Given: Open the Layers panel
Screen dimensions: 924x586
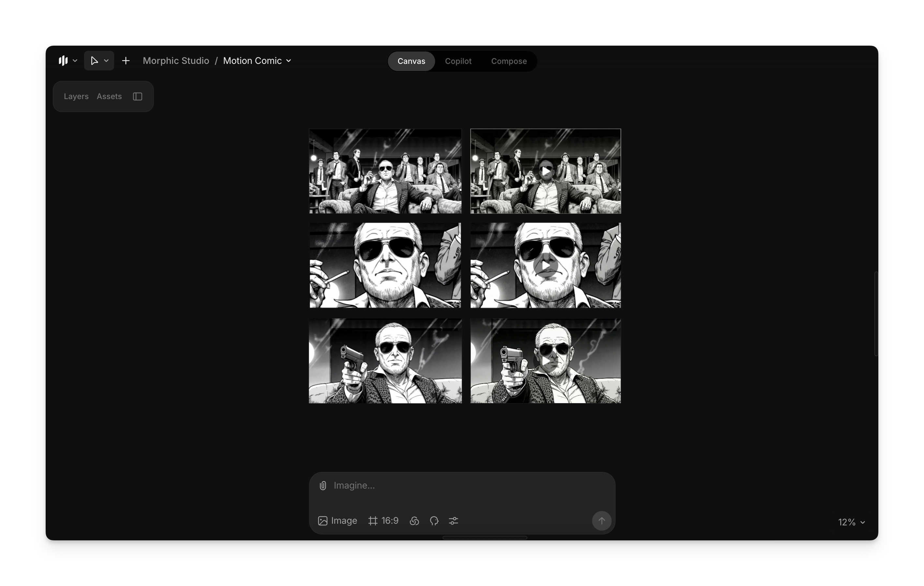Looking at the screenshot, I should [76, 96].
